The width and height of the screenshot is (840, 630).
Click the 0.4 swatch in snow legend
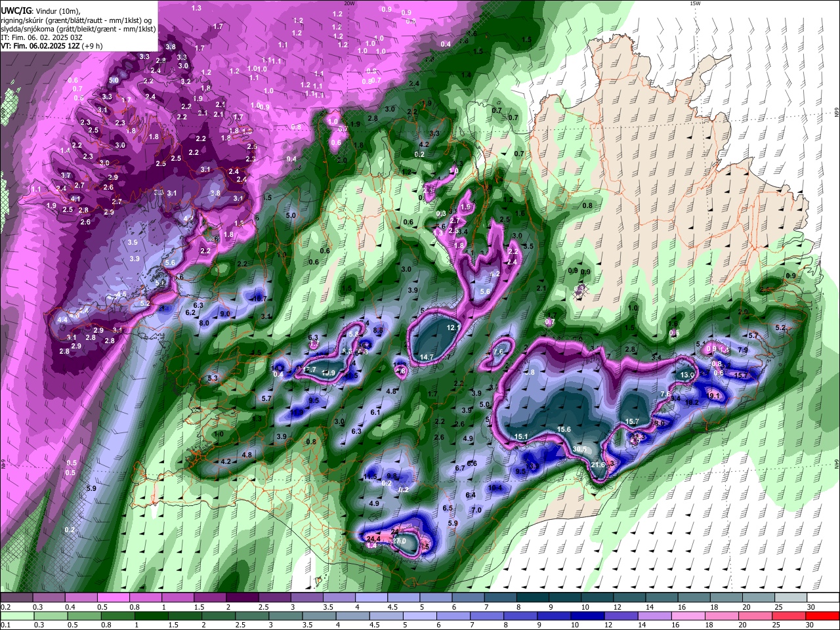81,598
